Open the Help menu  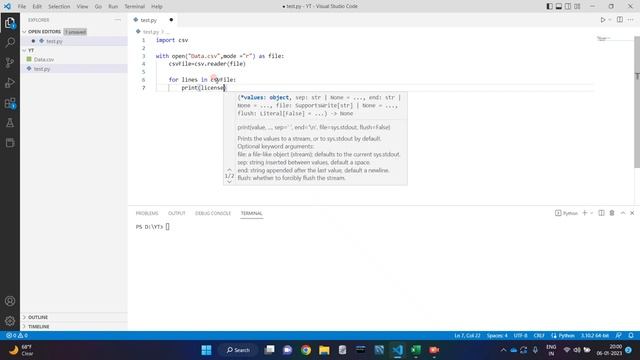[x=157, y=7]
